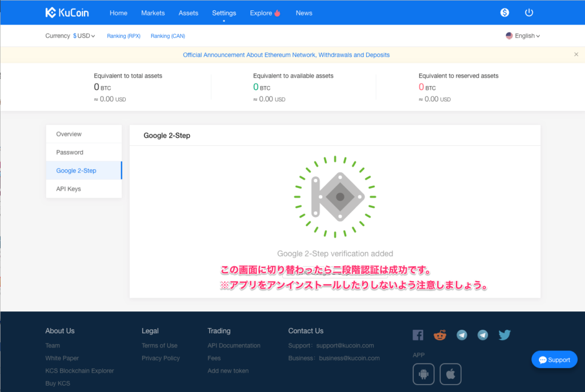Viewport: 585px width, 392px height.
Task: Open the Facebook social icon
Action: [x=418, y=335]
